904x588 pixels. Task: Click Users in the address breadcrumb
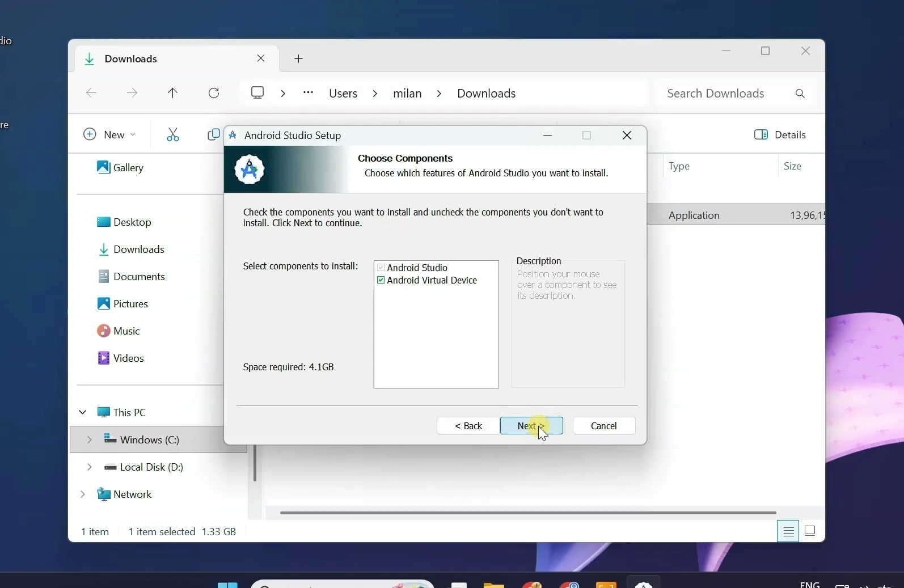tap(343, 94)
